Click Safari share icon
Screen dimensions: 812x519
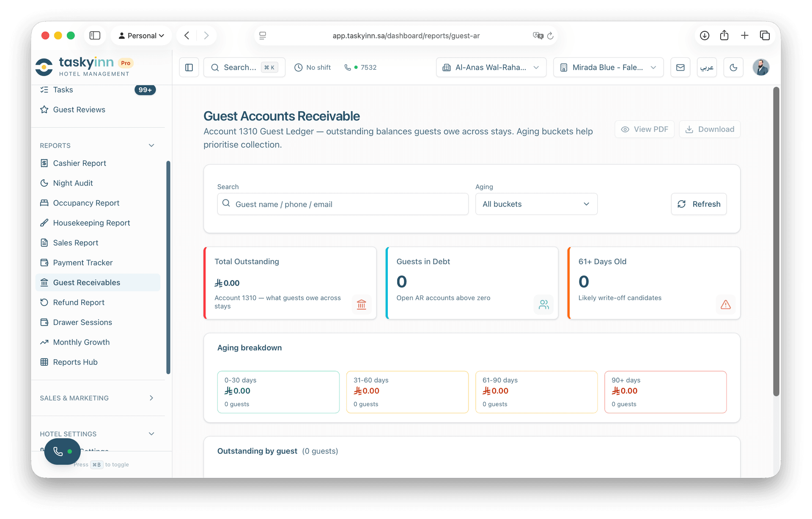click(724, 36)
